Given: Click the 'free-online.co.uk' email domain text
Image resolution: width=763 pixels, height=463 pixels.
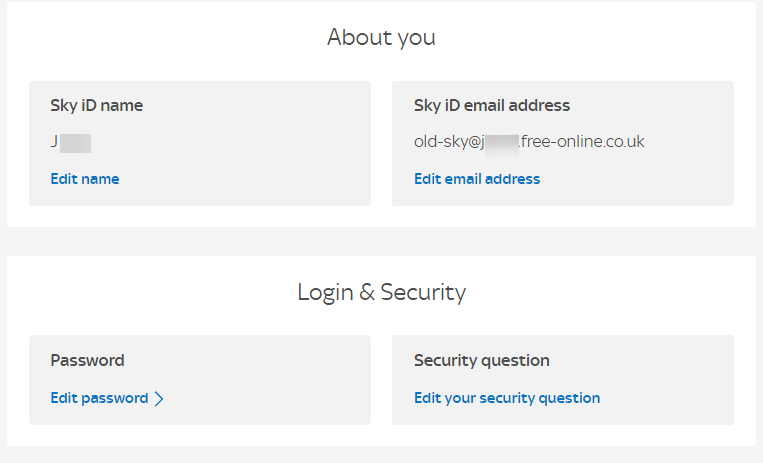Looking at the screenshot, I should click(583, 142).
